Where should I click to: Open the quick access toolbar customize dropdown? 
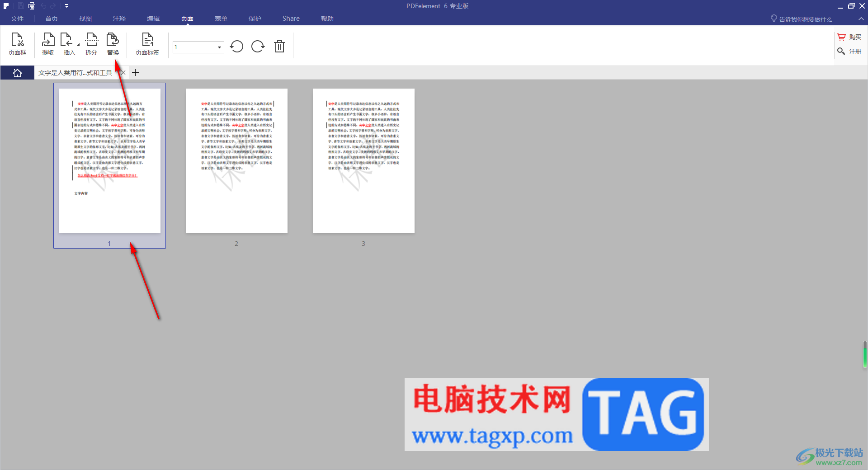pyautogui.click(x=66, y=6)
